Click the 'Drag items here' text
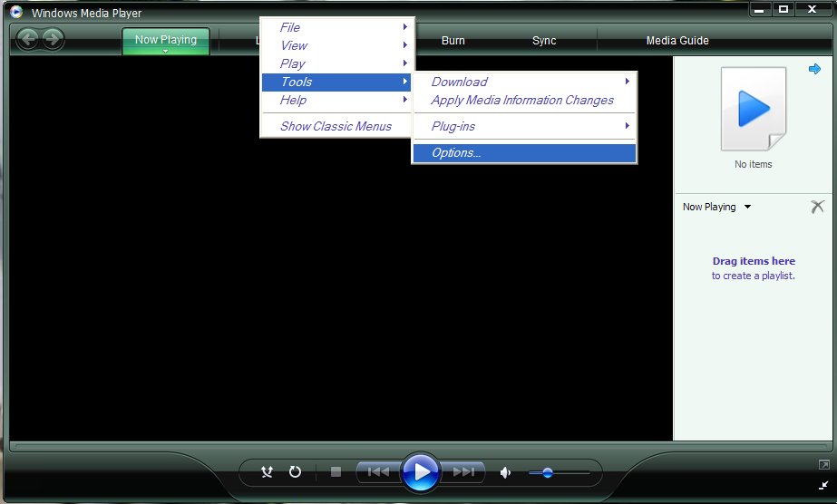Viewport: 837px width, 504px height. point(754,261)
